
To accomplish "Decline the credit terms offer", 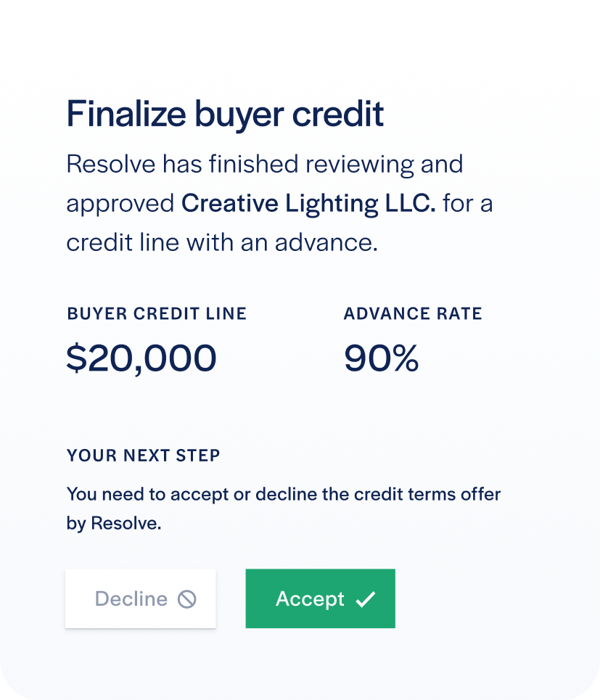I will click(141, 598).
